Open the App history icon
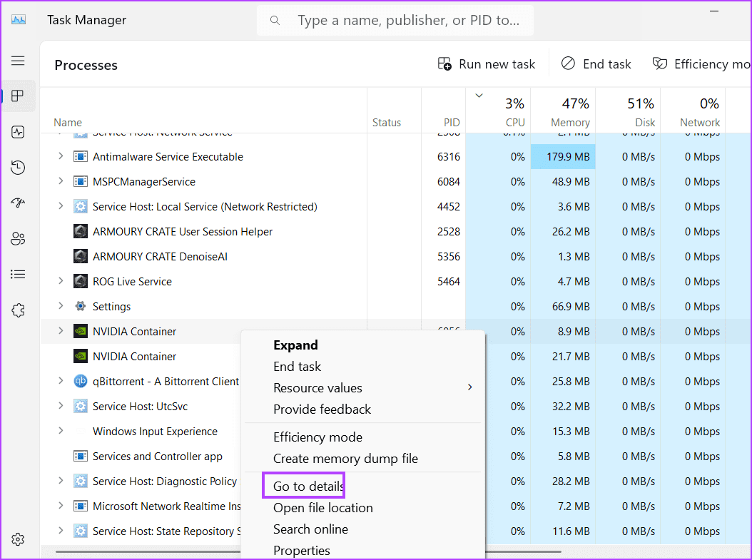Image resolution: width=752 pixels, height=560 pixels. 18,168
